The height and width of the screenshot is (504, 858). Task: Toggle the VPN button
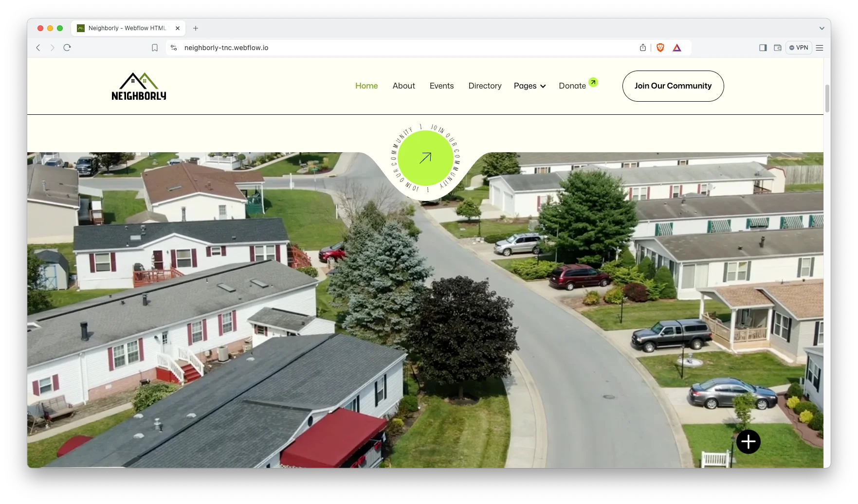799,48
